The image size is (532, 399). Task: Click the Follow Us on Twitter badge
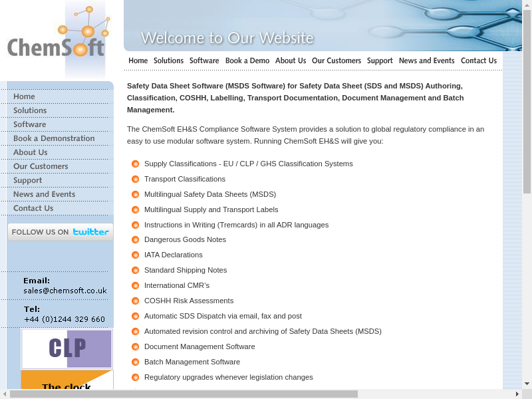(x=61, y=232)
